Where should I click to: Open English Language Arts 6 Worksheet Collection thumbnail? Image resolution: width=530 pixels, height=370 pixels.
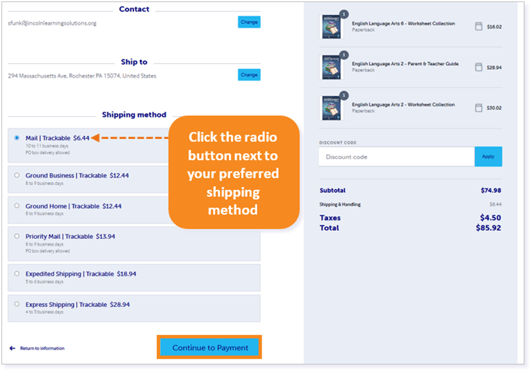pyautogui.click(x=331, y=26)
